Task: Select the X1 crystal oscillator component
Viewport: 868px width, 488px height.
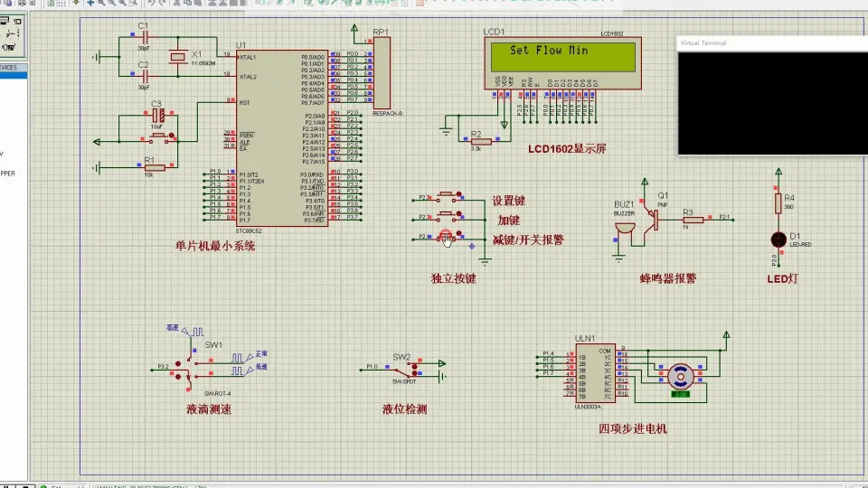Action: click(x=178, y=57)
